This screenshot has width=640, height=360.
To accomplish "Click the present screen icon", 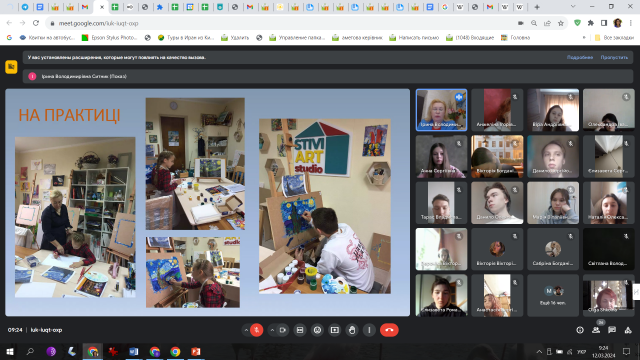I will [x=335, y=330].
